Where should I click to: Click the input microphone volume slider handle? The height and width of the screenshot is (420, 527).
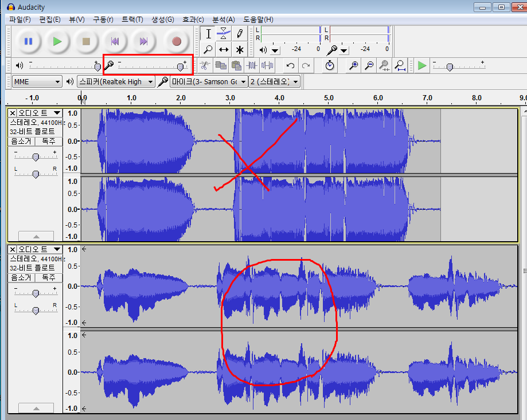(180, 67)
